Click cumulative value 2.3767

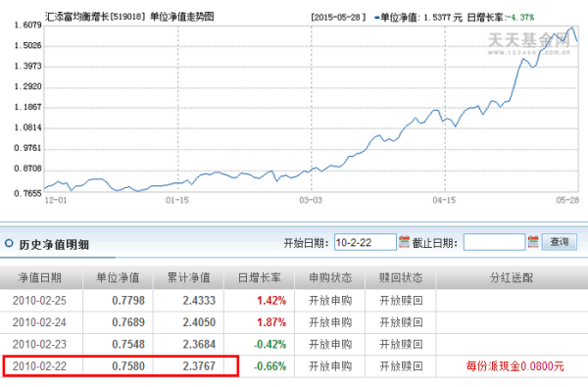click(x=199, y=366)
